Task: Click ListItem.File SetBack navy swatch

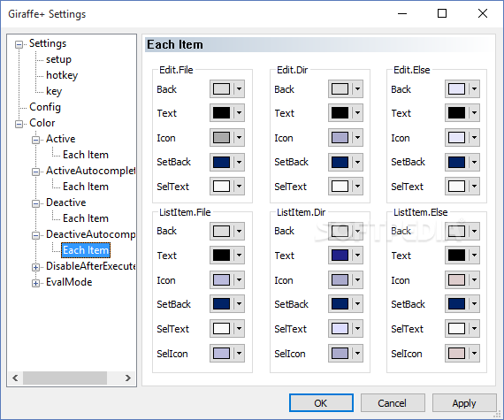Action: click(221, 304)
